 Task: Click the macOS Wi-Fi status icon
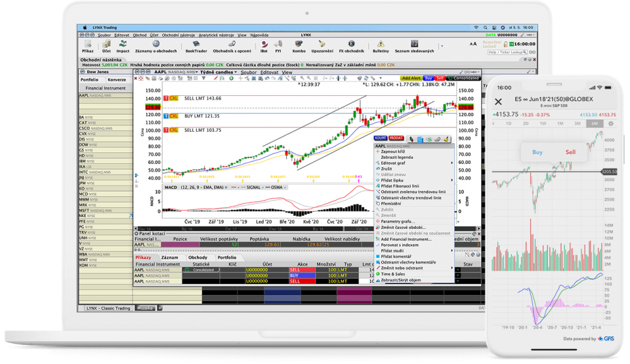tap(476, 28)
